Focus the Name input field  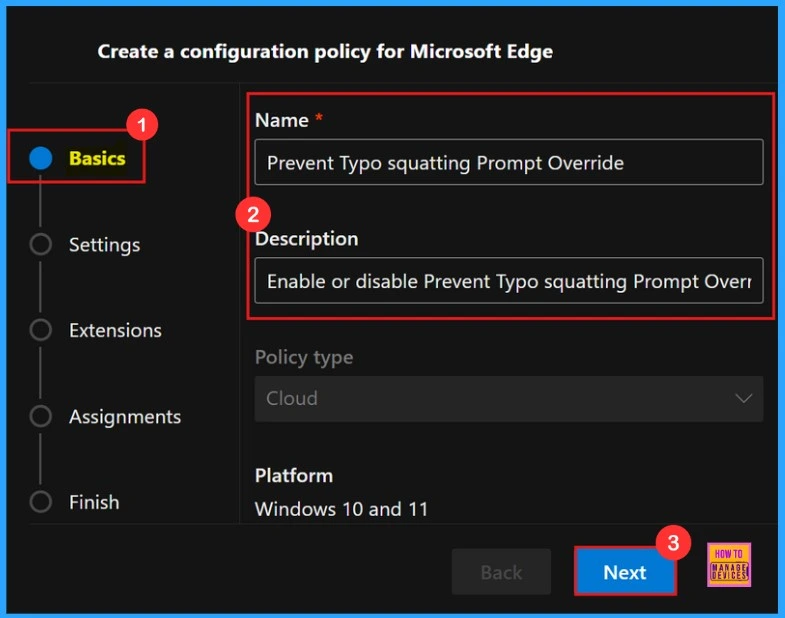(x=509, y=162)
